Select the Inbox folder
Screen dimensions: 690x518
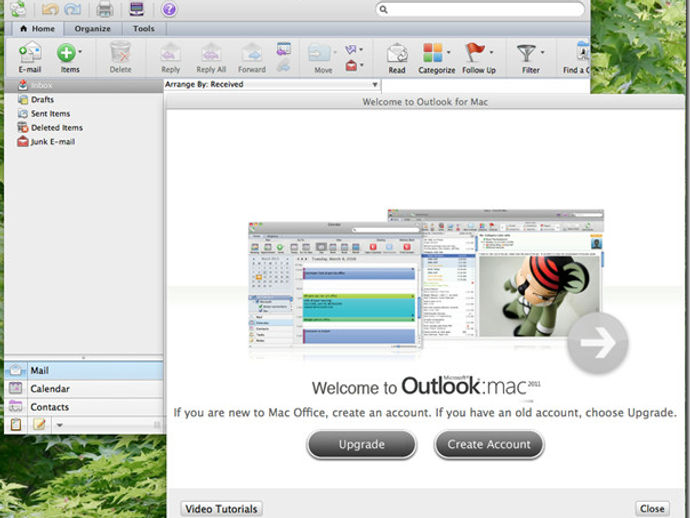click(84, 85)
